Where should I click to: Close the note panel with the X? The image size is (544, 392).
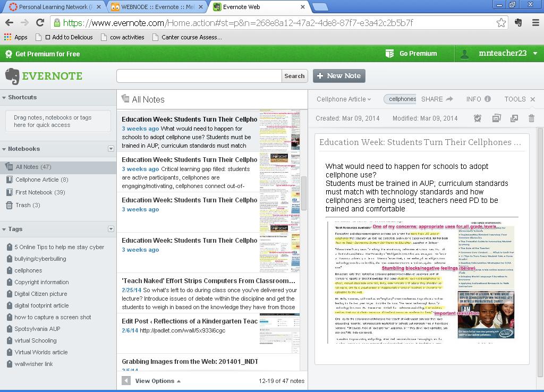tap(533, 99)
